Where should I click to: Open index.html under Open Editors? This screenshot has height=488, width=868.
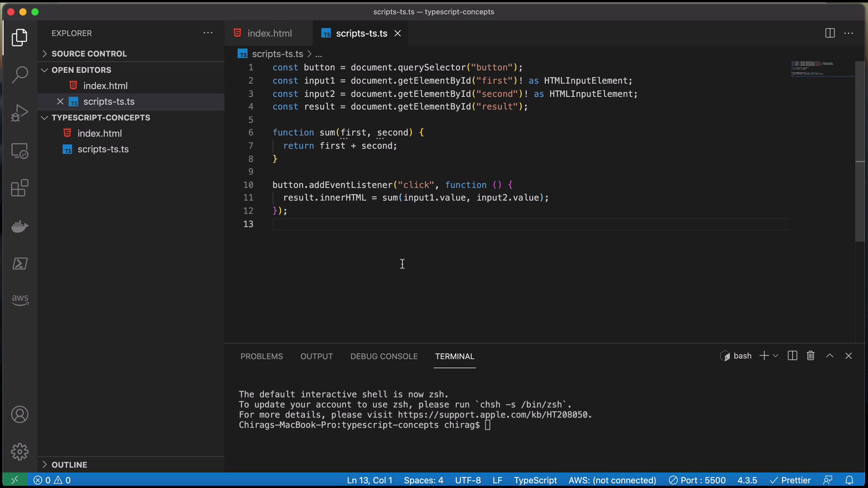click(131, 86)
